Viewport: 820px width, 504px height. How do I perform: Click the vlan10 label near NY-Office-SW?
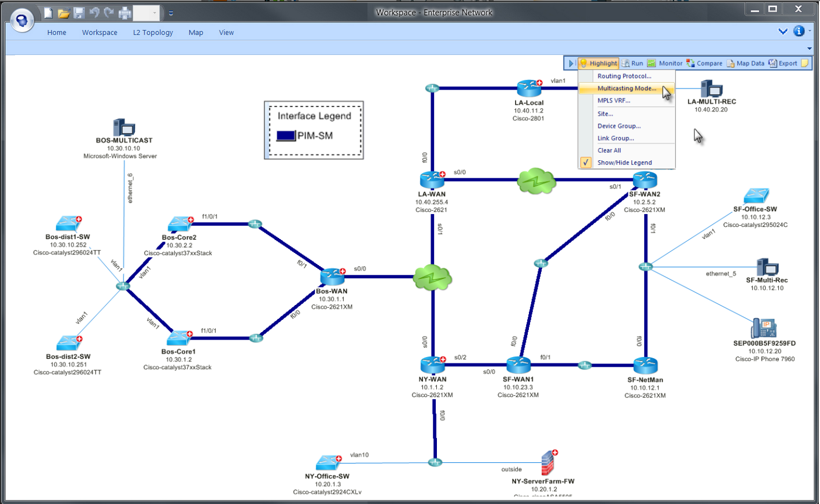[359, 455]
